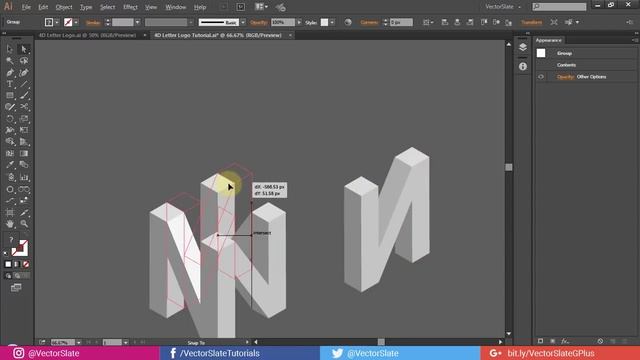Click the Group thumbnail swatch in Appearance
The image size is (640, 360).
tap(541, 53)
